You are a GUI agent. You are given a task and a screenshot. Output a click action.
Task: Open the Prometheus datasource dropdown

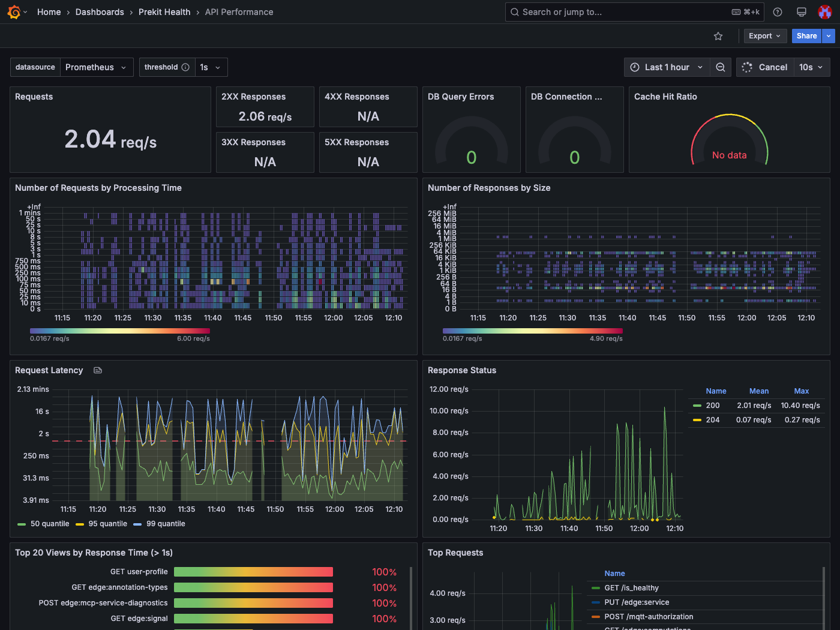pyautogui.click(x=95, y=67)
